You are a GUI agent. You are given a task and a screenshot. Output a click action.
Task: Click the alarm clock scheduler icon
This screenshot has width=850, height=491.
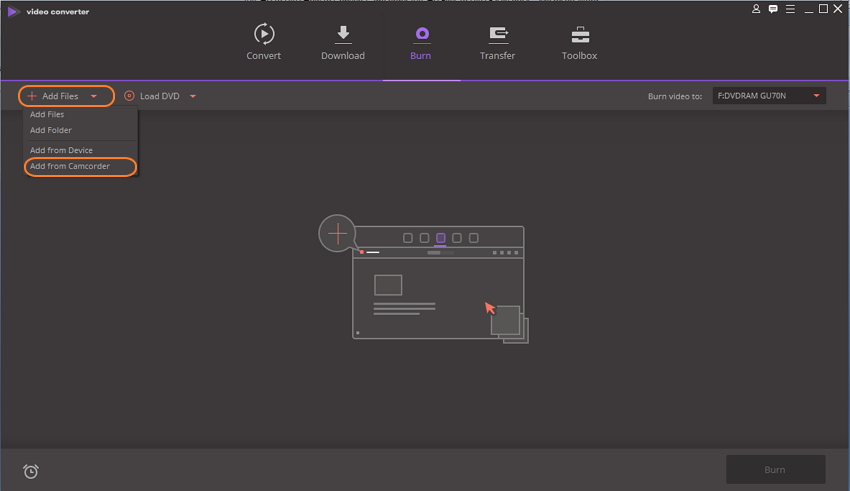[31, 471]
